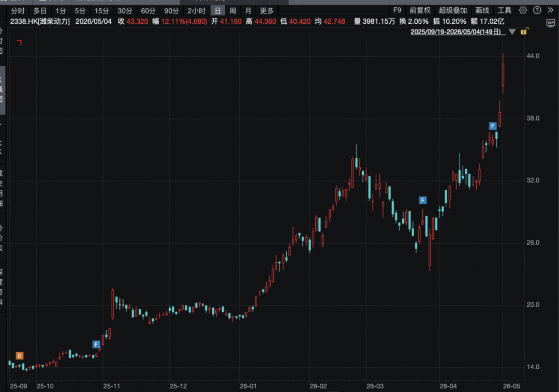Open the chart settings gear icon
The image size is (559, 392).
point(523,10)
